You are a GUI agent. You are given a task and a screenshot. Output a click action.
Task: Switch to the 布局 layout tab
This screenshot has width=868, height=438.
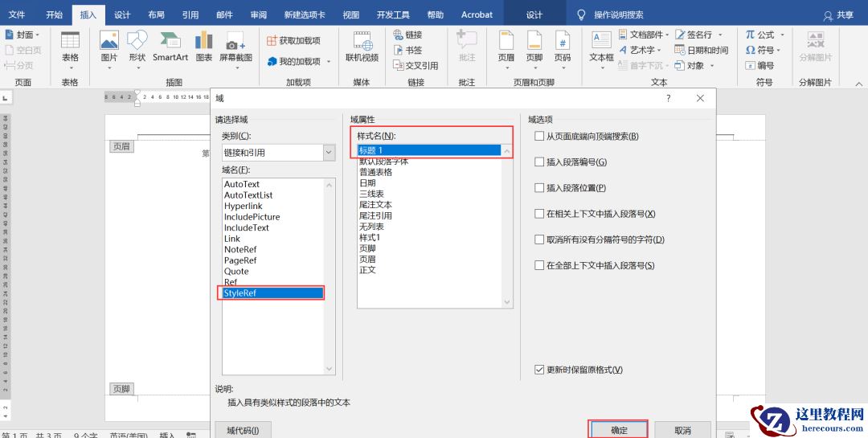click(x=156, y=15)
